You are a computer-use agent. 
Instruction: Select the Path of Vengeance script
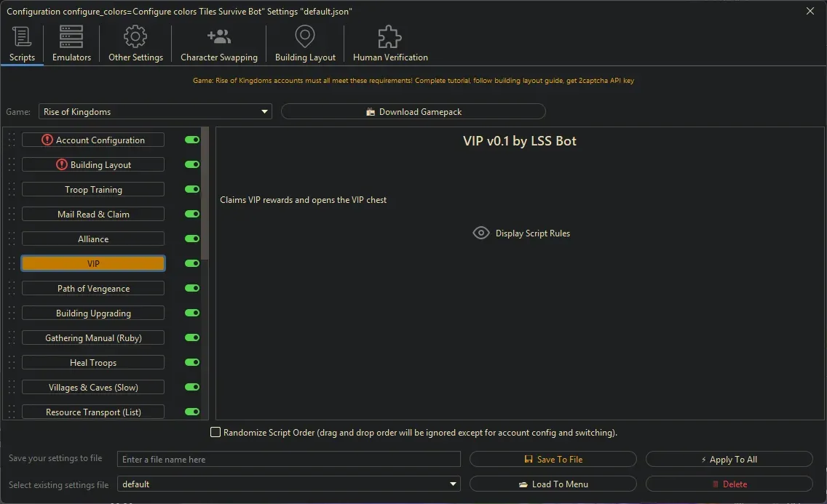click(x=93, y=288)
